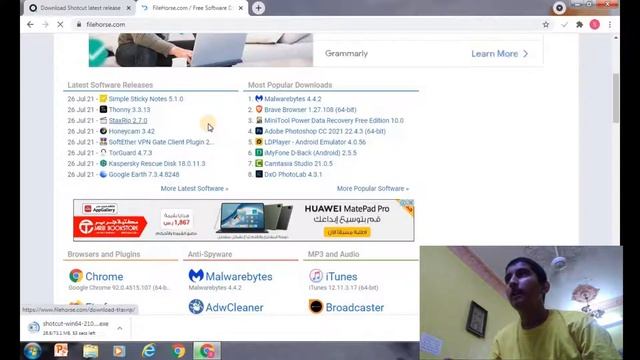Open the MP3 and Audio category heading

pyautogui.click(x=333, y=254)
